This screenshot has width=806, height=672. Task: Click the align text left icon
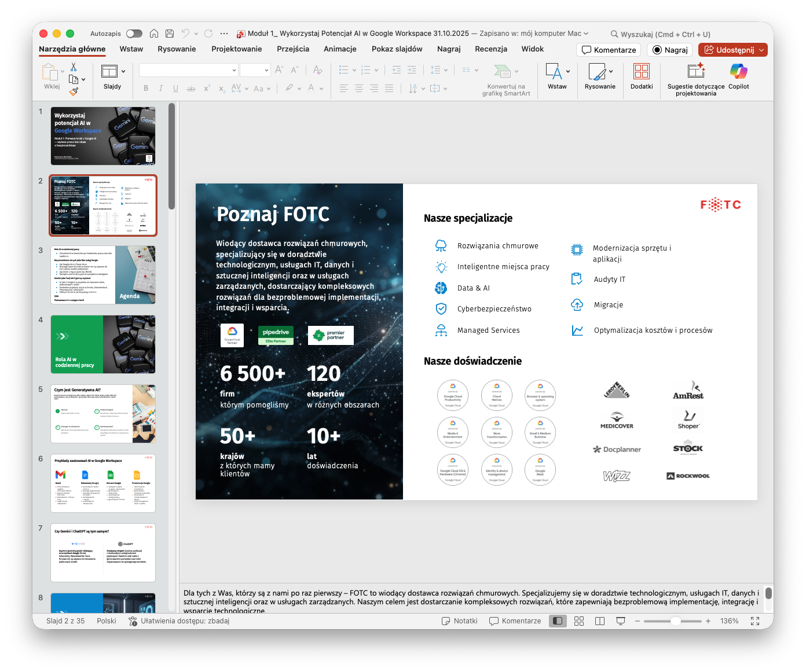coord(344,89)
